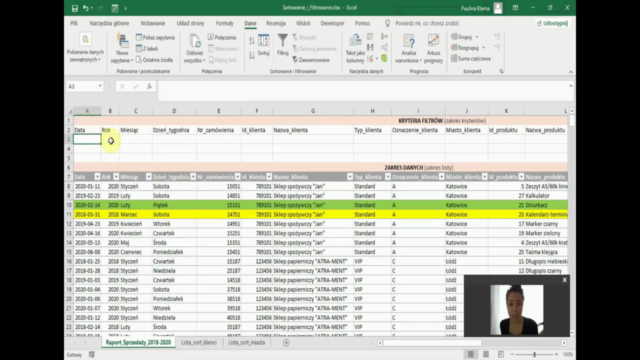Open the Plik menu tab
640x360 pixels.
pos(74,23)
